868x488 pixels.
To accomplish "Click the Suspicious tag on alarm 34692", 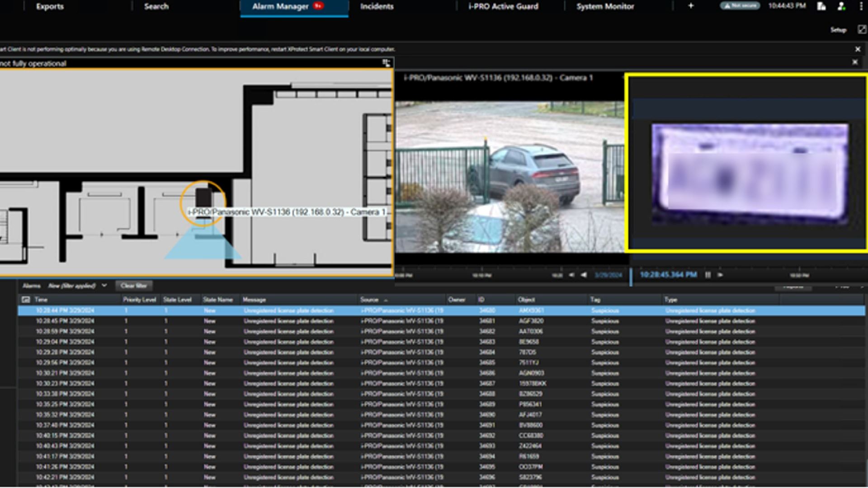I will (605, 436).
